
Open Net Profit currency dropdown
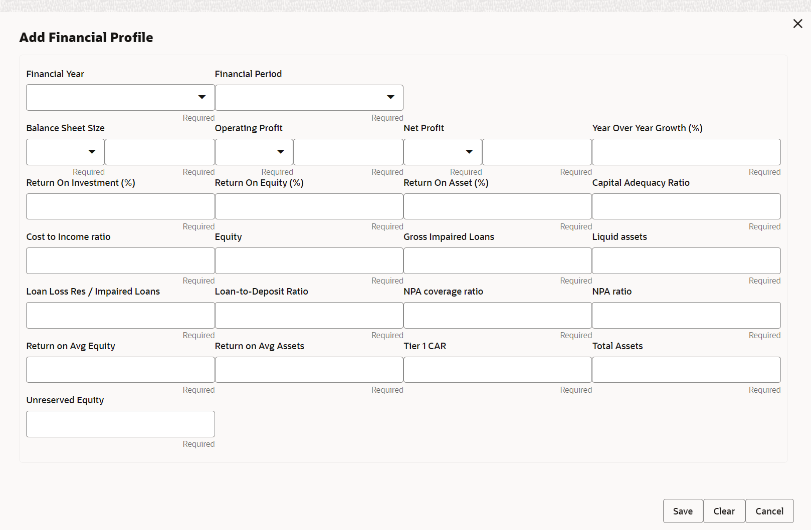[x=443, y=152]
